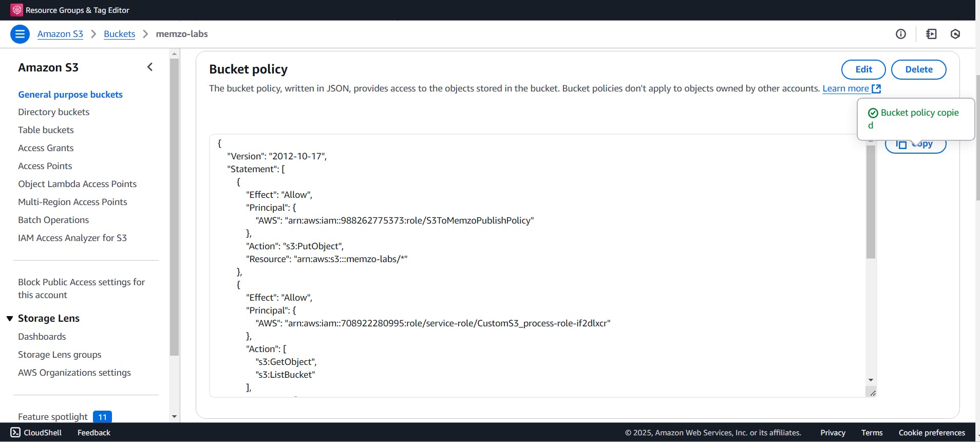Delete the bucket policy
Screen dimensions: 980x442
(918, 69)
